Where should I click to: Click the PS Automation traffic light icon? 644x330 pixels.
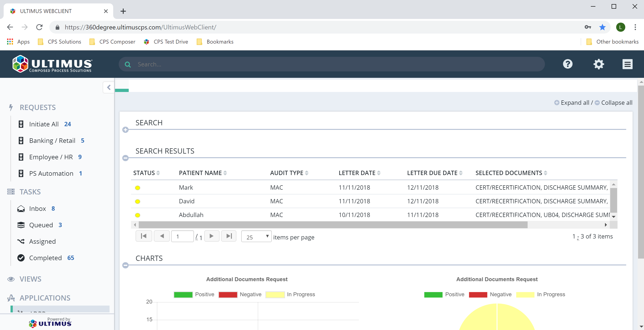tap(21, 173)
